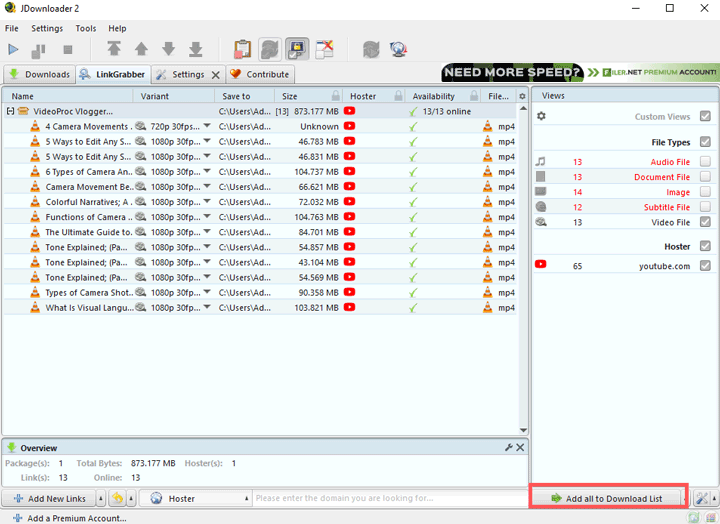Click the reconnect toolbar icon

tap(371, 49)
